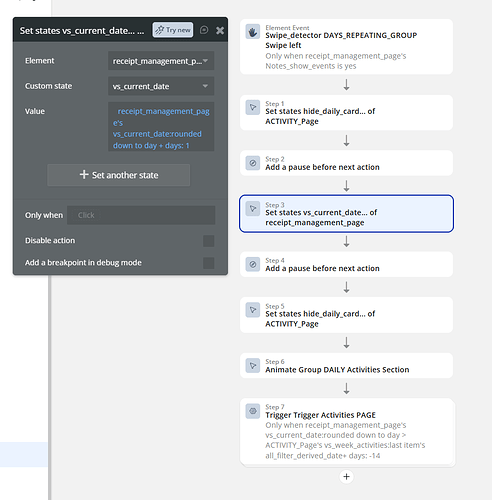Click the Step 6 animate icon
Screen dimensions: 492x500
tap(253, 366)
